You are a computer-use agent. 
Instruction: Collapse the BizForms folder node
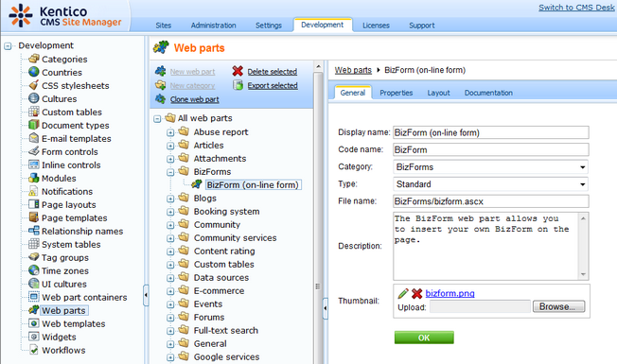click(170, 172)
